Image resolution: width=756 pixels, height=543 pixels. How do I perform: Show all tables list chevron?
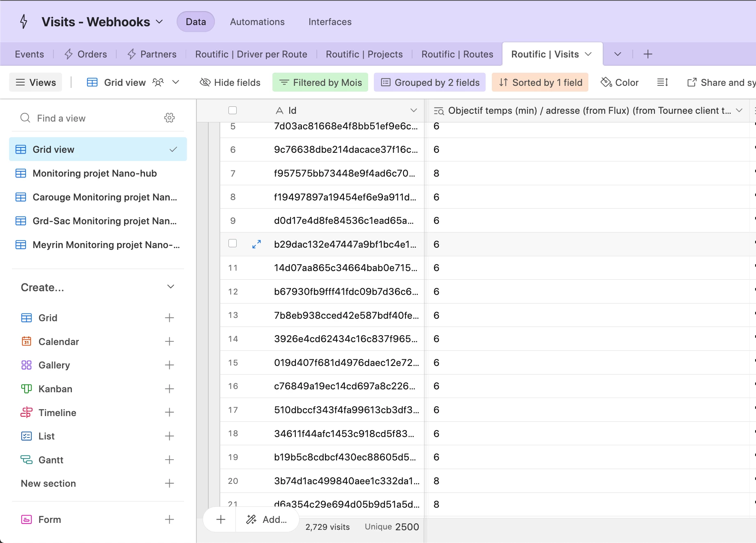(618, 54)
